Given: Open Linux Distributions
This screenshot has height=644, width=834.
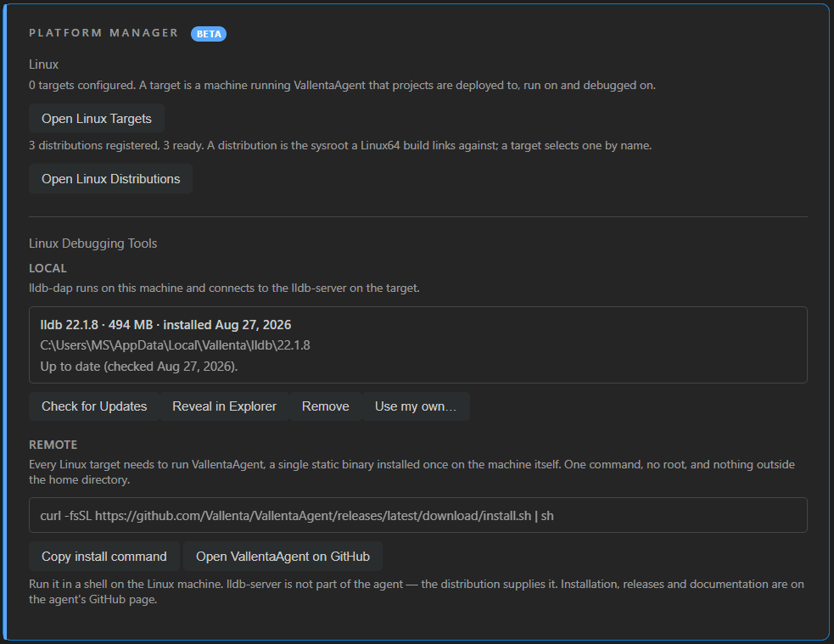Looking at the screenshot, I should click(110, 179).
